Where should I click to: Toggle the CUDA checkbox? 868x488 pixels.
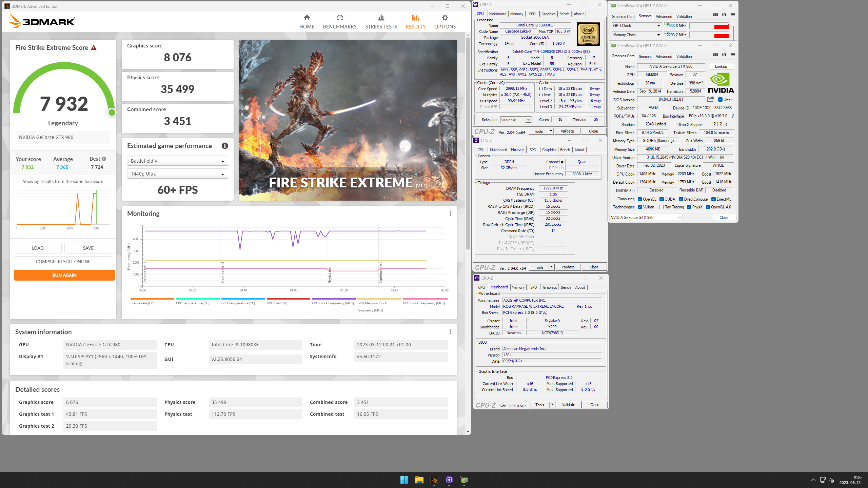click(x=662, y=199)
